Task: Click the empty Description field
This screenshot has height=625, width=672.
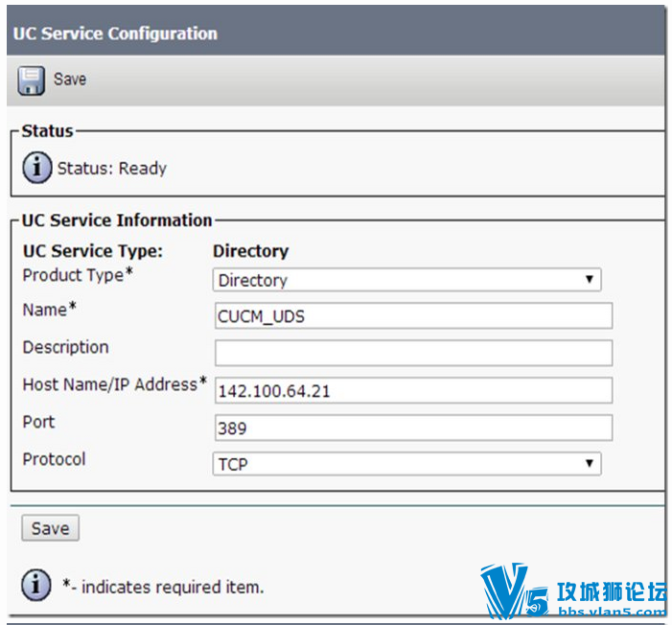Action: coord(413,353)
